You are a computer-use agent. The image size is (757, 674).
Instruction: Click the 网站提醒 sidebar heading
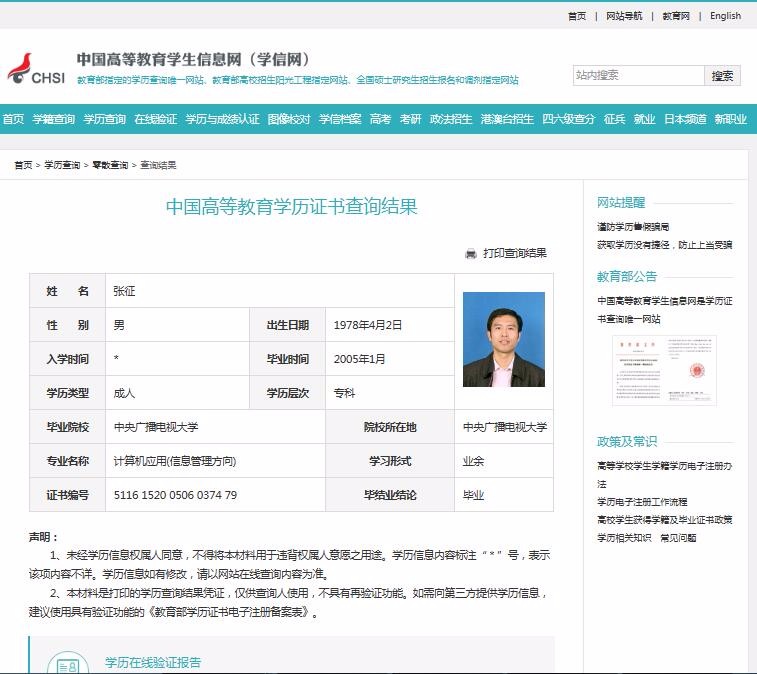tap(621, 203)
